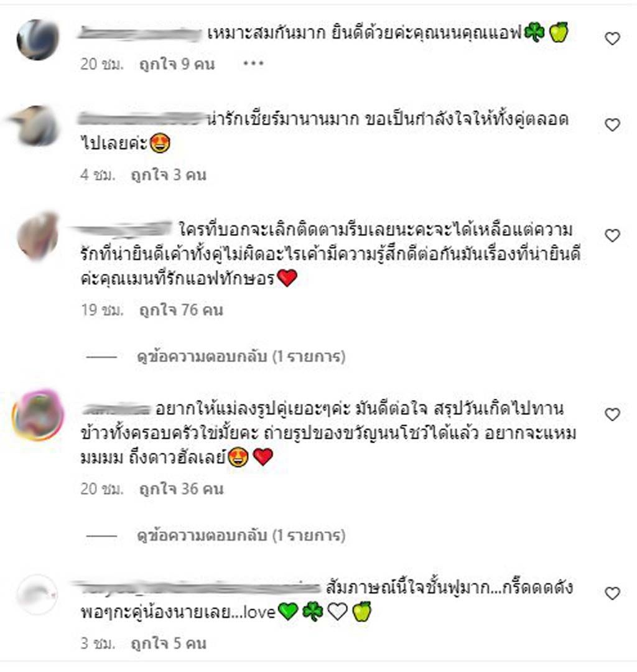This screenshot has width=637, height=672.
Task: Expand replies under the 36-like comment
Action: tap(241, 535)
